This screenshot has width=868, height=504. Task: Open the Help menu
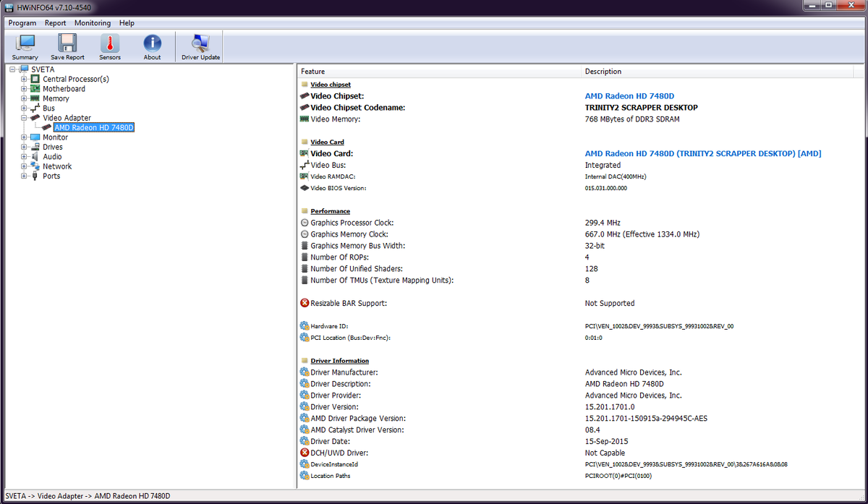pyautogui.click(x=127, y=23)
